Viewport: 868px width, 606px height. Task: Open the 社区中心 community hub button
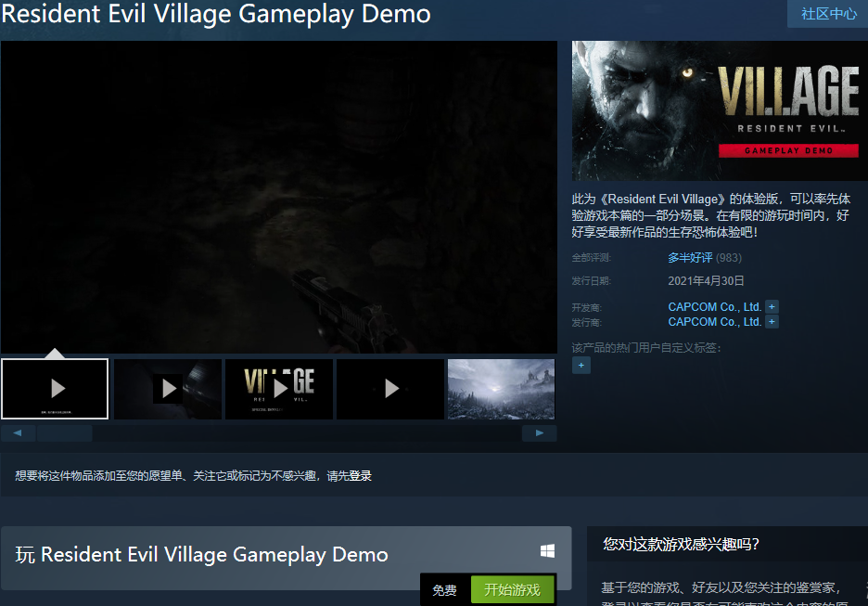tap(828, 13)
